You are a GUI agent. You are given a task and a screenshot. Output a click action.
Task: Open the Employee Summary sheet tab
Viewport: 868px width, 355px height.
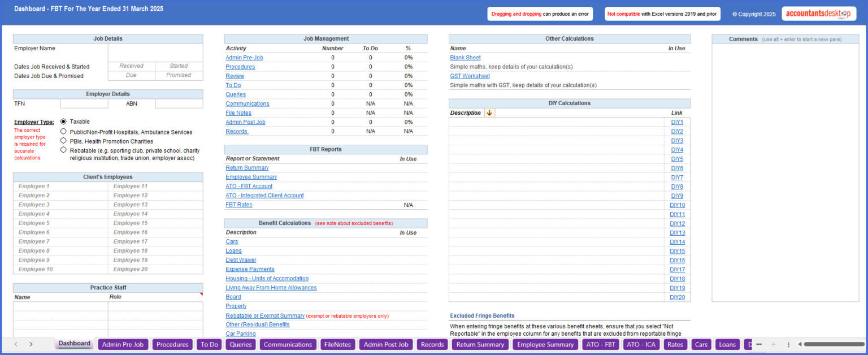point(545,344)
